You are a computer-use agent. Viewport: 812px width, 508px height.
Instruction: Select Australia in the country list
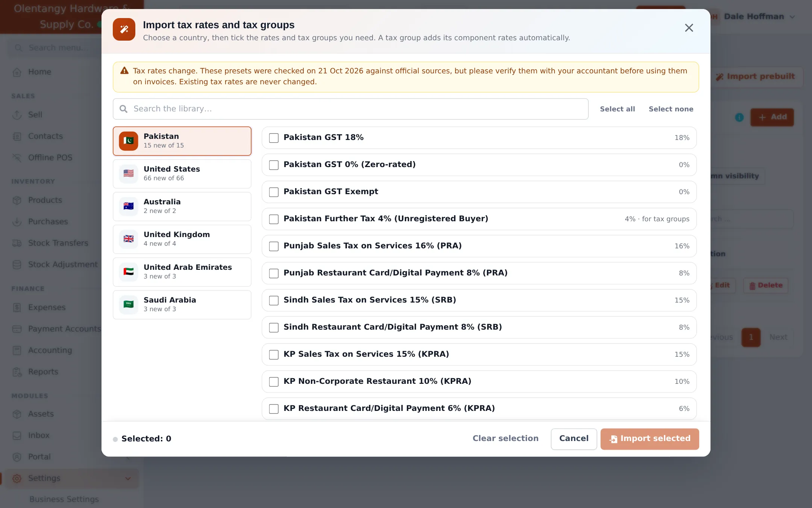tap(182, 206)
